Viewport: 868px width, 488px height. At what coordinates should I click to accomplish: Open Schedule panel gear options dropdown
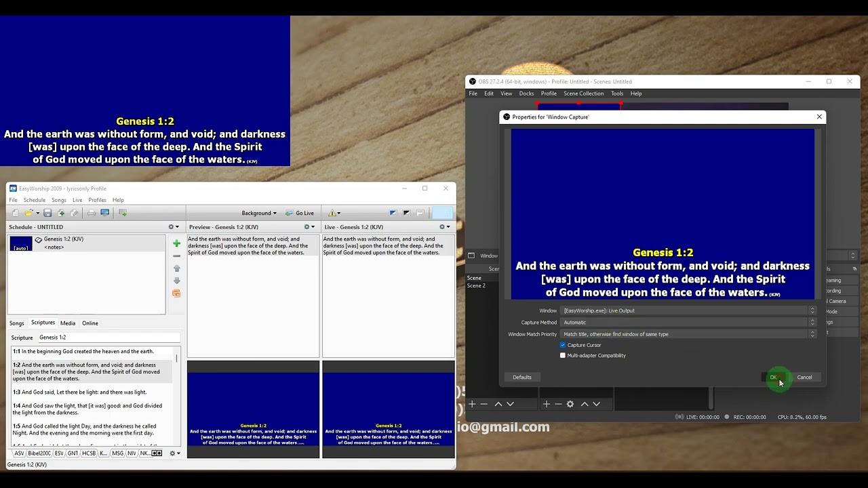pos(174,227)
